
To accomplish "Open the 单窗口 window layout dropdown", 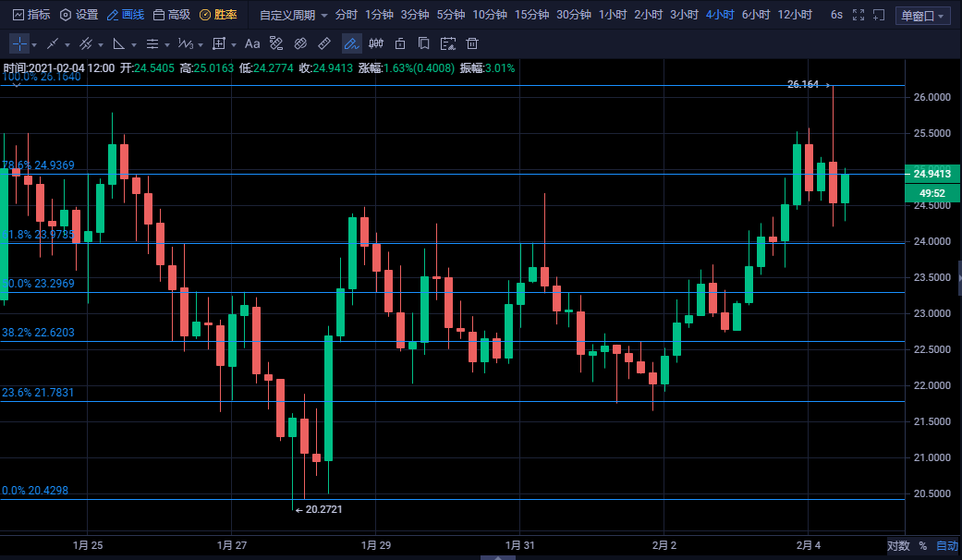I will click(x=922, y=16).
